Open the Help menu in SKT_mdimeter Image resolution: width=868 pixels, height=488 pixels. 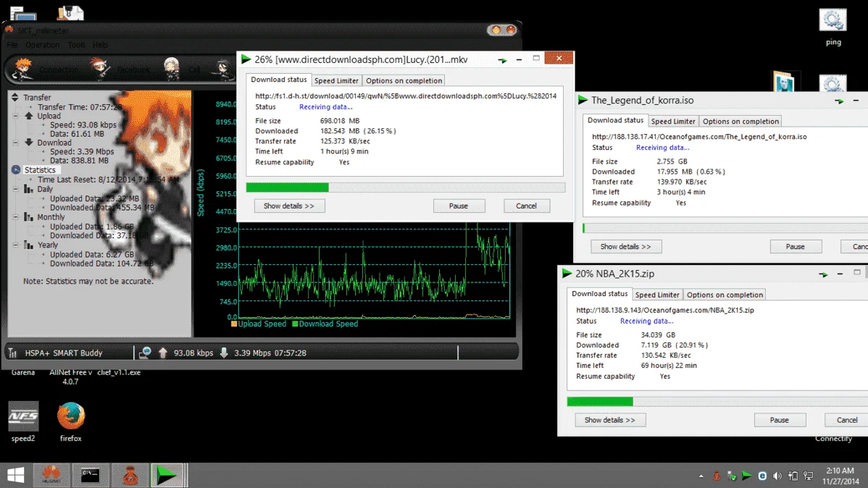click(x=100, y=45)
